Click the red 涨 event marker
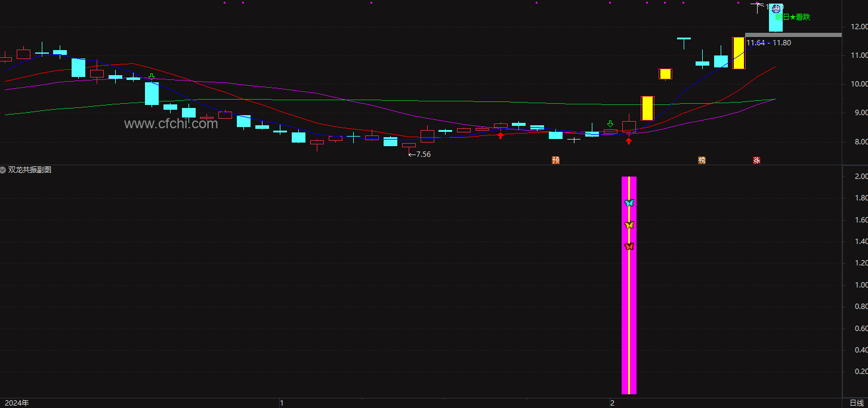This screenshot has height=408, width=868. 757,160
